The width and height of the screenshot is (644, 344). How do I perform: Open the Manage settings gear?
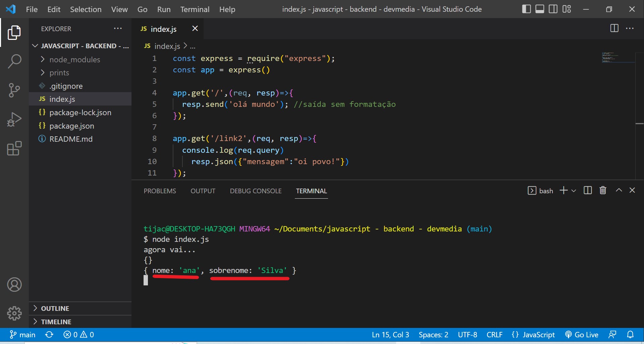14,314
